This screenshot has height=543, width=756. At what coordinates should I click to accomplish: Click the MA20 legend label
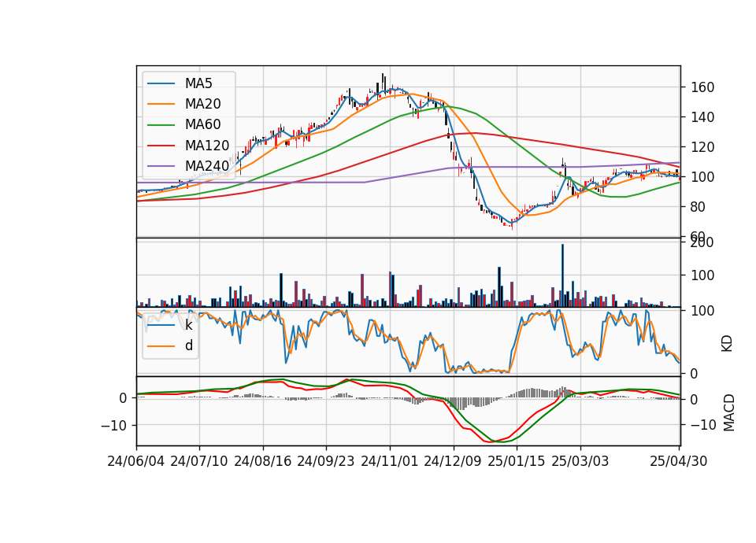[202, 104]
